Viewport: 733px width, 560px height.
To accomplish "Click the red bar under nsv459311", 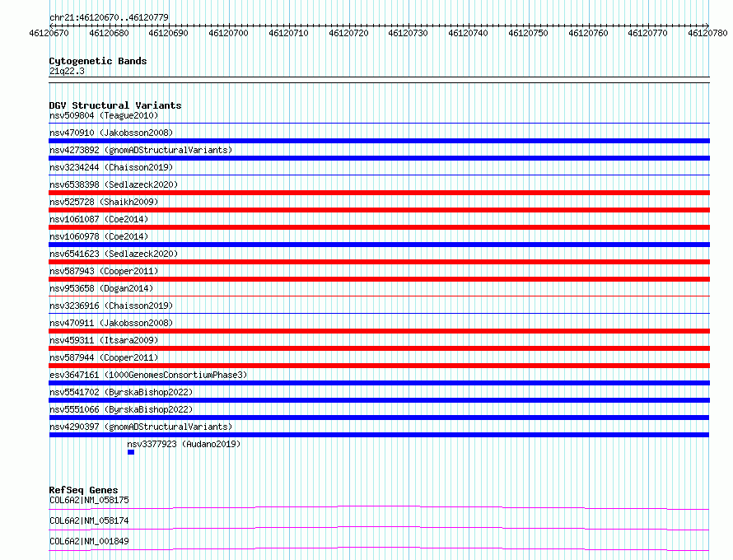I will pyautogui.click(x=379, y=348).
